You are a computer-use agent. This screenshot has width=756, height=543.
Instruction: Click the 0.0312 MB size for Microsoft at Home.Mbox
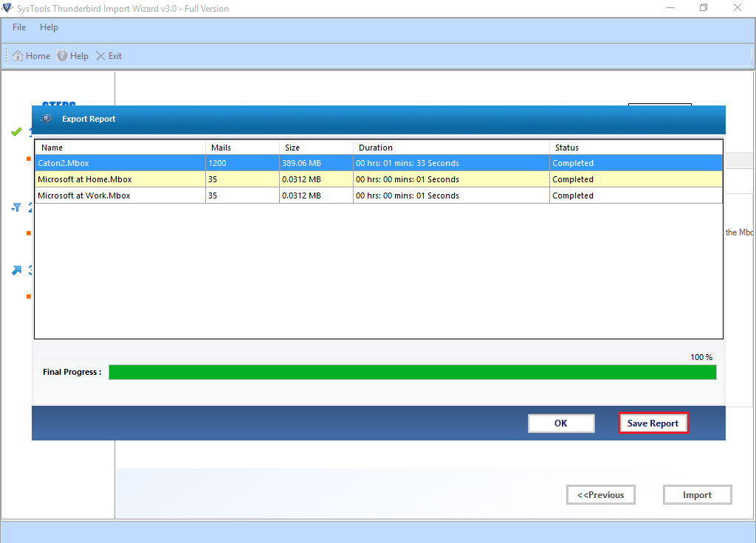(x=316, y=179)
